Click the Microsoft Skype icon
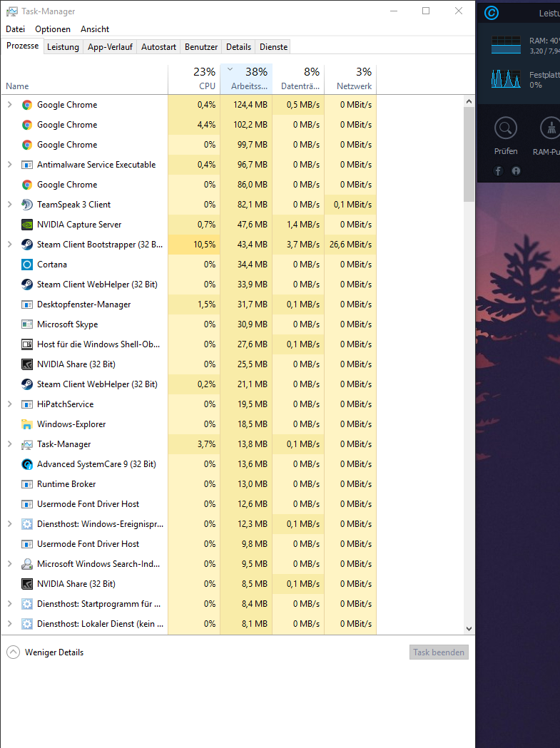Viewport: 560px width, 748px height. 27,324
